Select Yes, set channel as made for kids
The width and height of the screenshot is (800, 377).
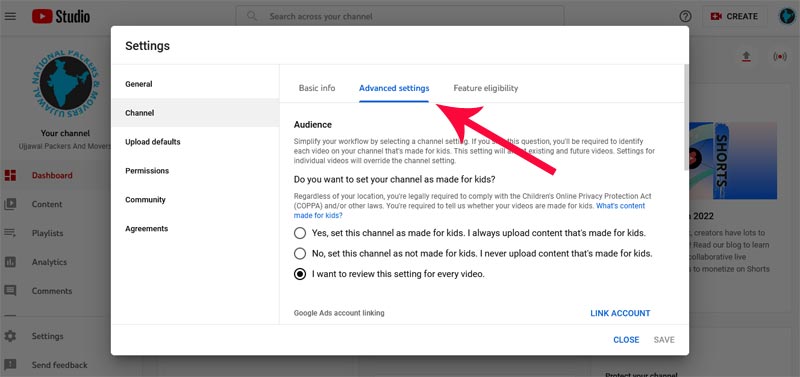point(300,234)
